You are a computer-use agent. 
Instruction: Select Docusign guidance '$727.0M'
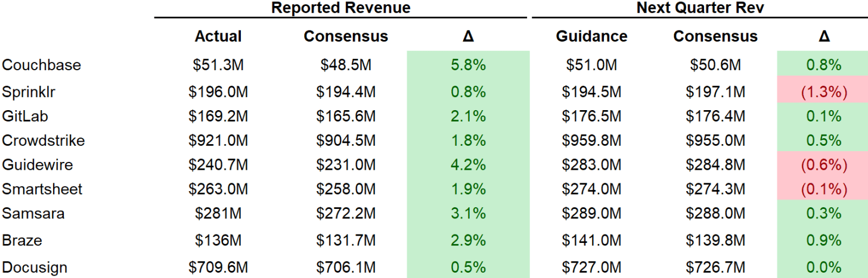coord(591,268)
